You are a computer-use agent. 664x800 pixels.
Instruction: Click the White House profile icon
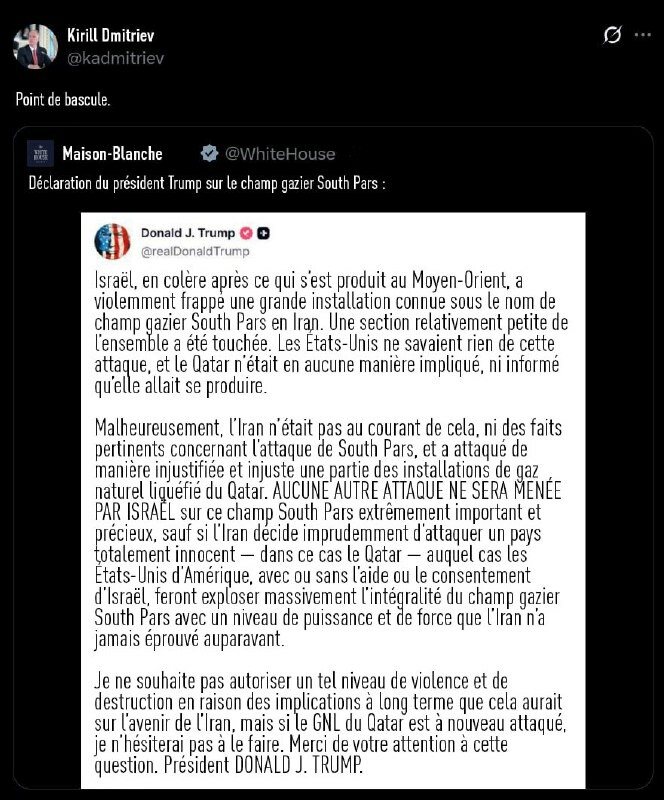click(x=40, y=153)
